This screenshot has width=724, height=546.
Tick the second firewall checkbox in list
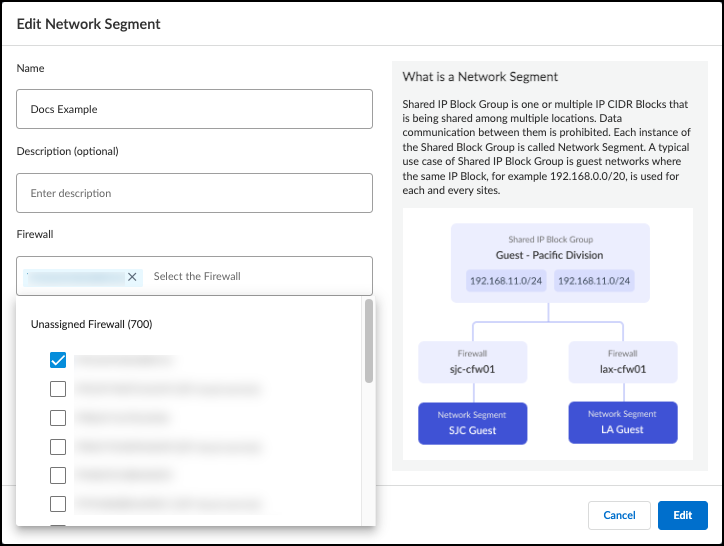[x=58, y=389]
